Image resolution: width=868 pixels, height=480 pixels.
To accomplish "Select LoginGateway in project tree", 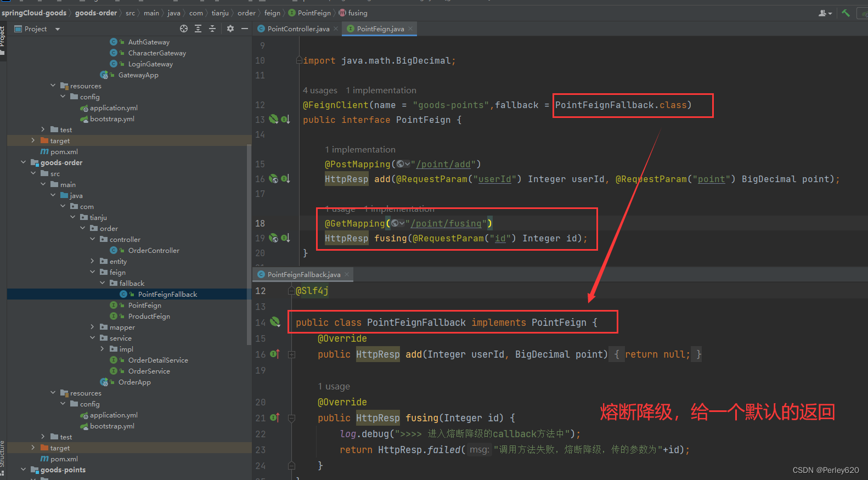I will 150,64.
